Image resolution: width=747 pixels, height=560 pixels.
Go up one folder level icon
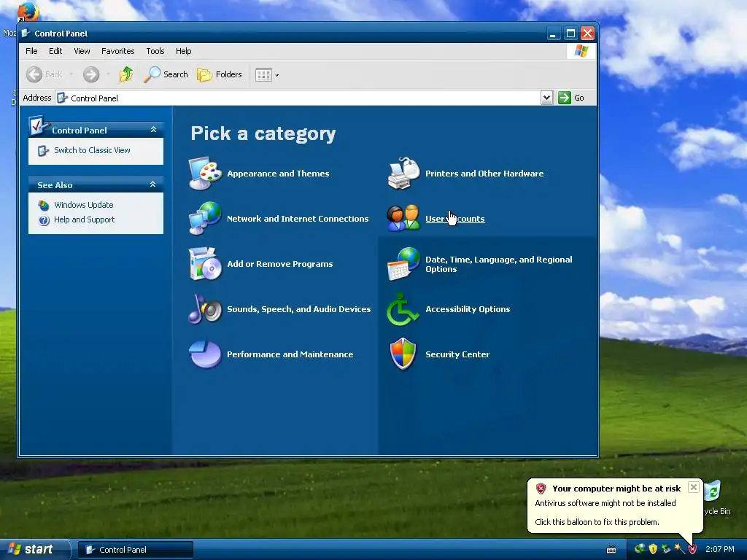[126, 74]
